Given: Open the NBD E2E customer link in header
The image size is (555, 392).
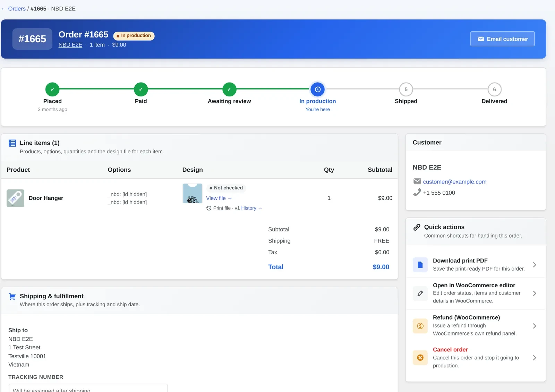Looking at the screenshot, I should 70,45.
